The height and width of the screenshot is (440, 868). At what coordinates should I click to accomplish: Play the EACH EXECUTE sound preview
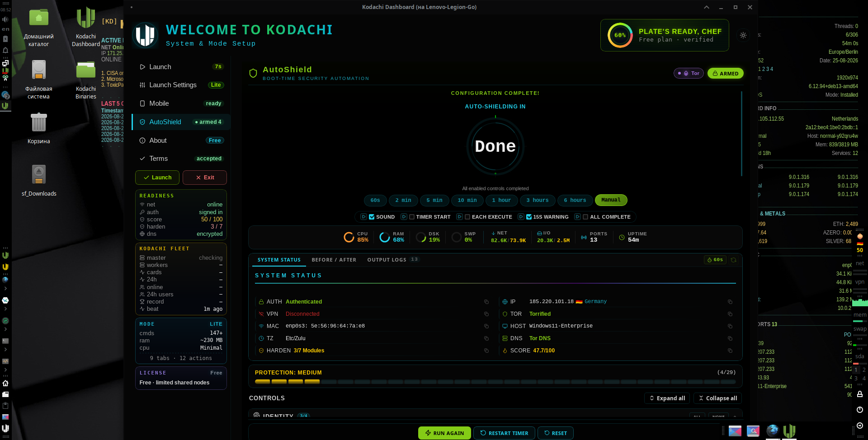[459, 217]
